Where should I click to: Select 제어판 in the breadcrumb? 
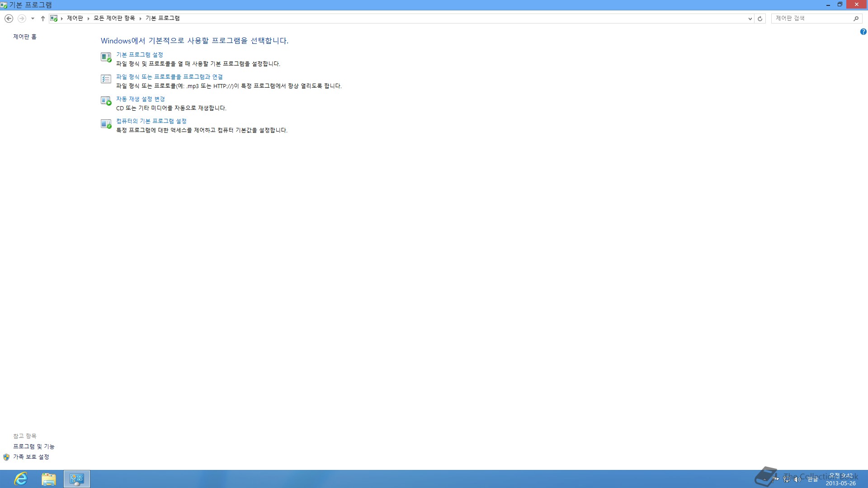tap(75, 19)
